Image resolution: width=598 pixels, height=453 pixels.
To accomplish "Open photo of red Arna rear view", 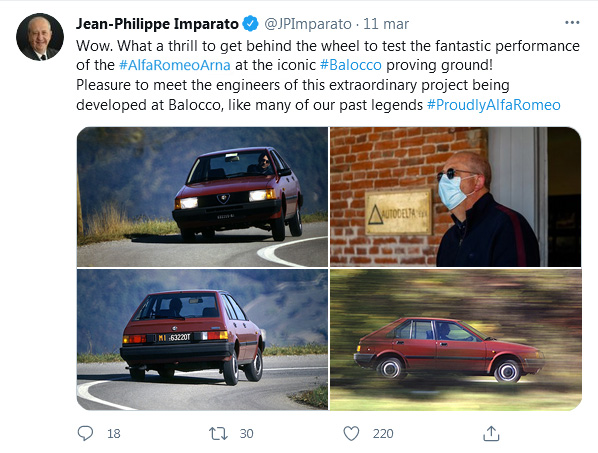I will coord(203,340).
